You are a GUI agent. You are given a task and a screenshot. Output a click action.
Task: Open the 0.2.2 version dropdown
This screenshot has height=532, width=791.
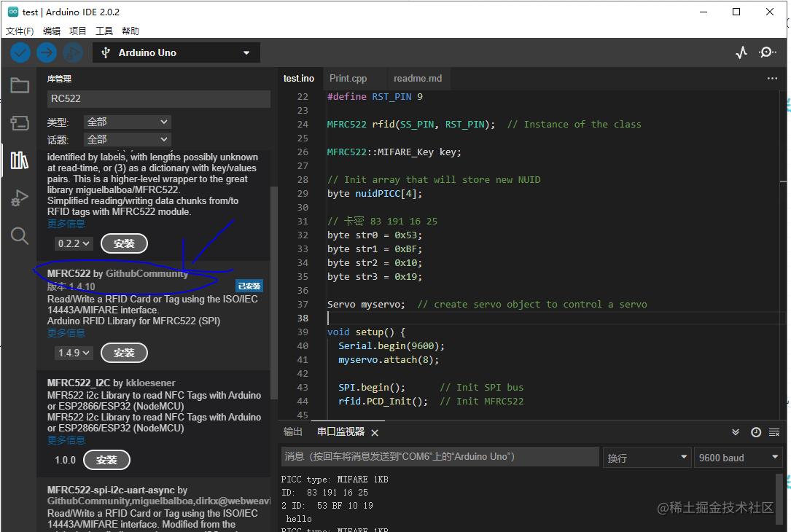click(x=74, y=243)
